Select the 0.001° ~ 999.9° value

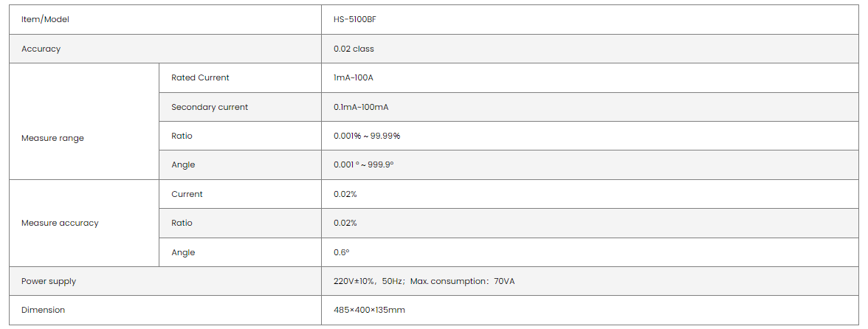point(363,164)
